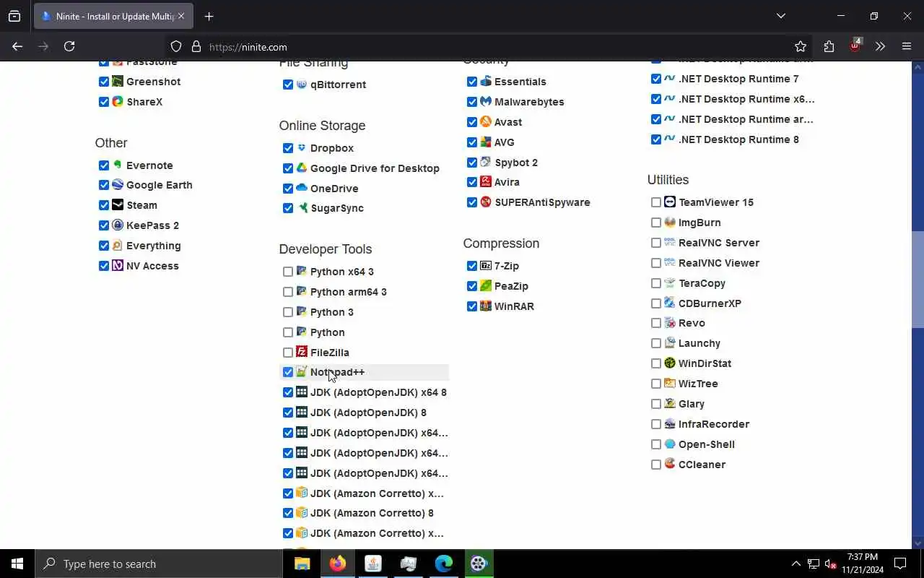The width and height of the screenshot is (924, 578).
Task: Click the NV Access icon
Action: pos(118,266)
